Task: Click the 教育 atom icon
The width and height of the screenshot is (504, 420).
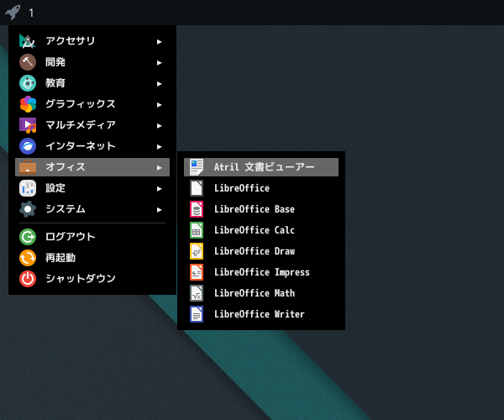Action: (28, 83)
